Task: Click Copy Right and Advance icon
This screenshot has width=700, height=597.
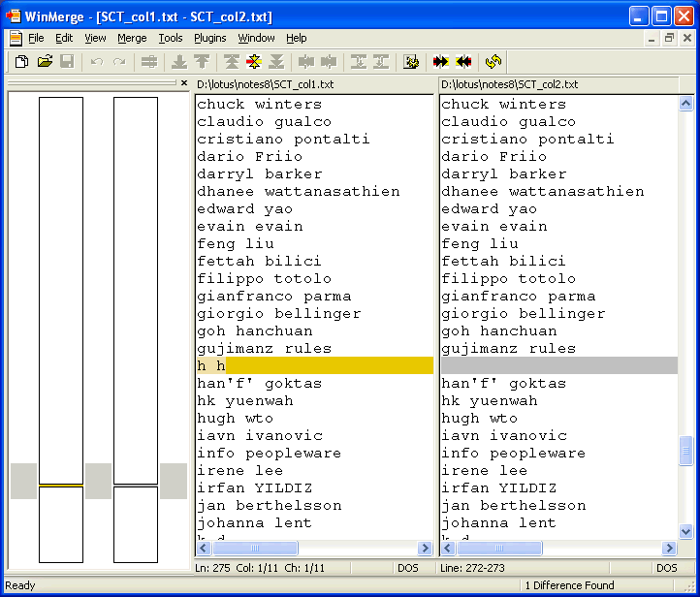Action: tap(359, 62)
